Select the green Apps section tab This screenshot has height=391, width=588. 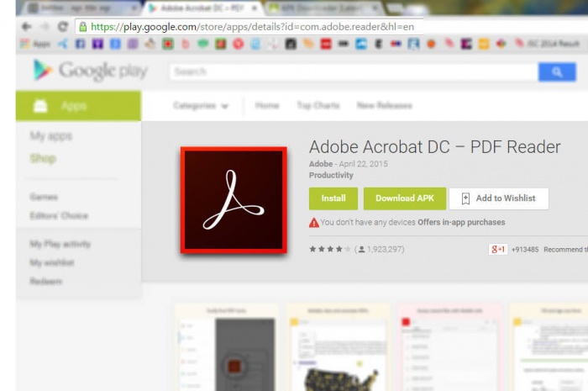pos(78,106)
